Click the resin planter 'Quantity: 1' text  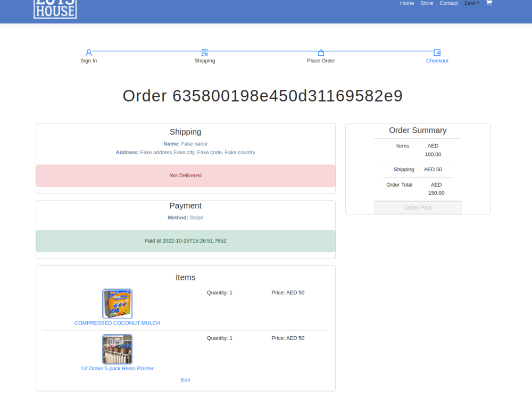click(220, 338)
